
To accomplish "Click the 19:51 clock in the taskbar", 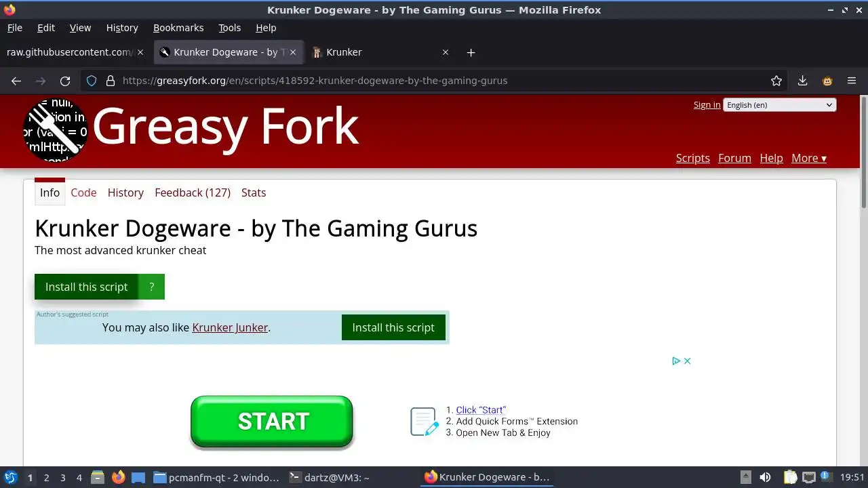I will click(852, 477).
